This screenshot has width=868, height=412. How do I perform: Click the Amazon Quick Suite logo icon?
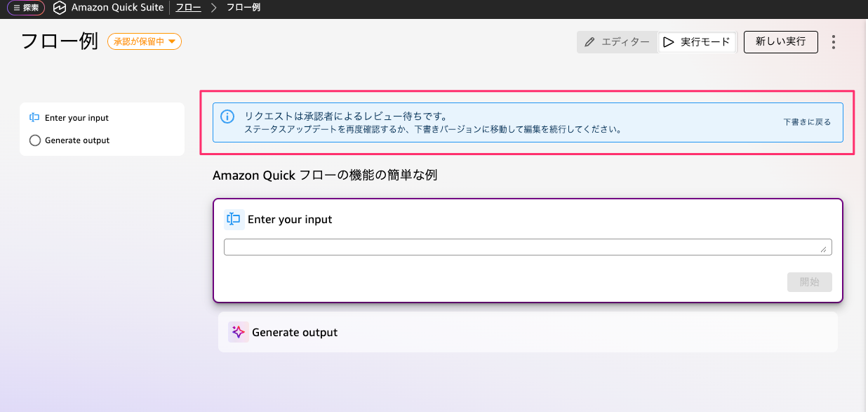pyautogui.click(x=60, y=8)
